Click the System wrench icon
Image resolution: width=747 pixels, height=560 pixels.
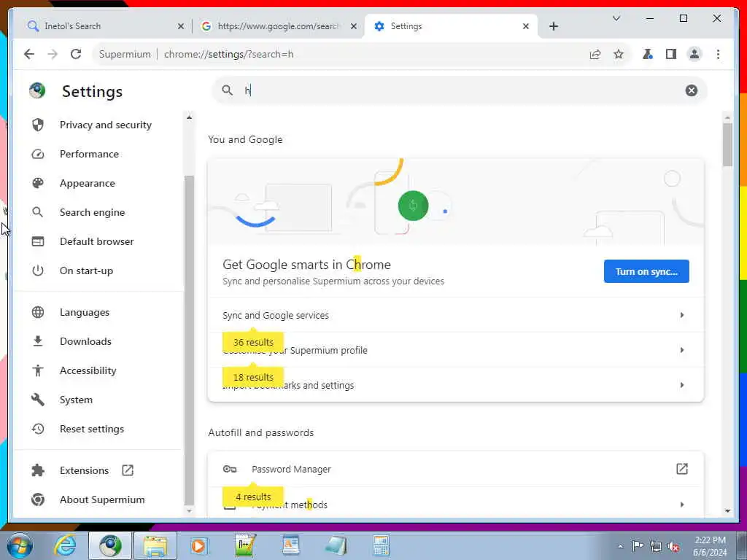click(38, 400)
